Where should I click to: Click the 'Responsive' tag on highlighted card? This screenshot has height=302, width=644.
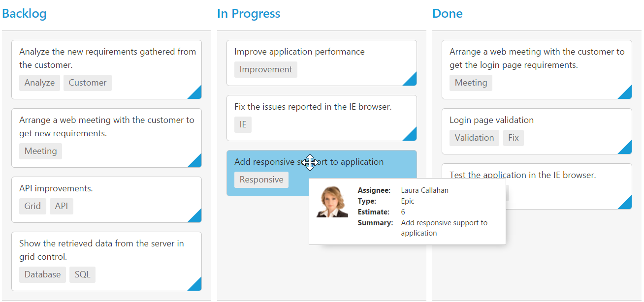tap(261, 180)
